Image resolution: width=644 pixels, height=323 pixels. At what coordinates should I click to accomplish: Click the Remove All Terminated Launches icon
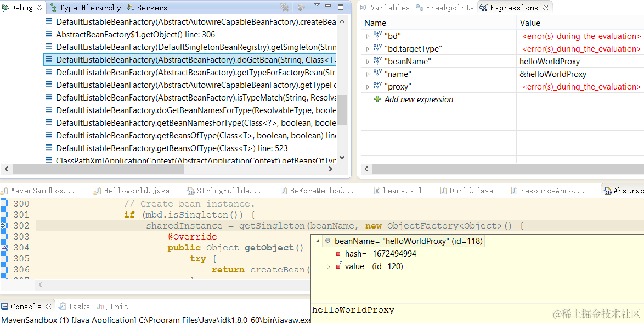coord(284,7)
